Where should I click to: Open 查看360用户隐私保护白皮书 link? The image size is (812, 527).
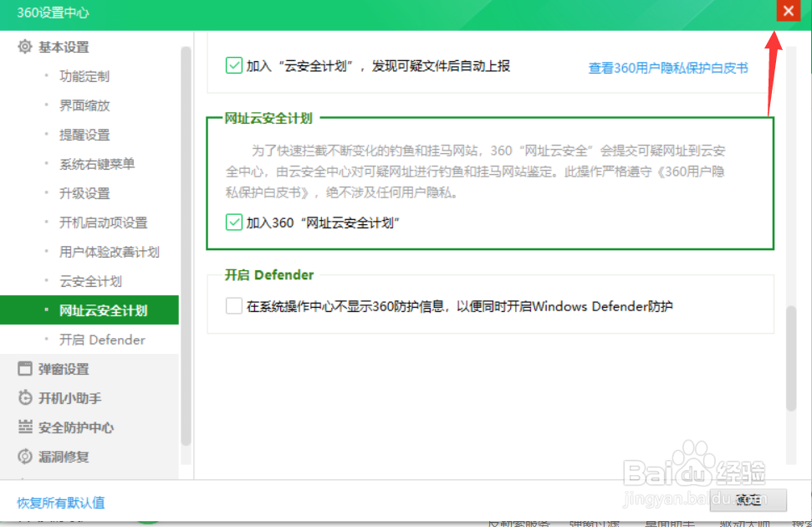coord(668,68)
